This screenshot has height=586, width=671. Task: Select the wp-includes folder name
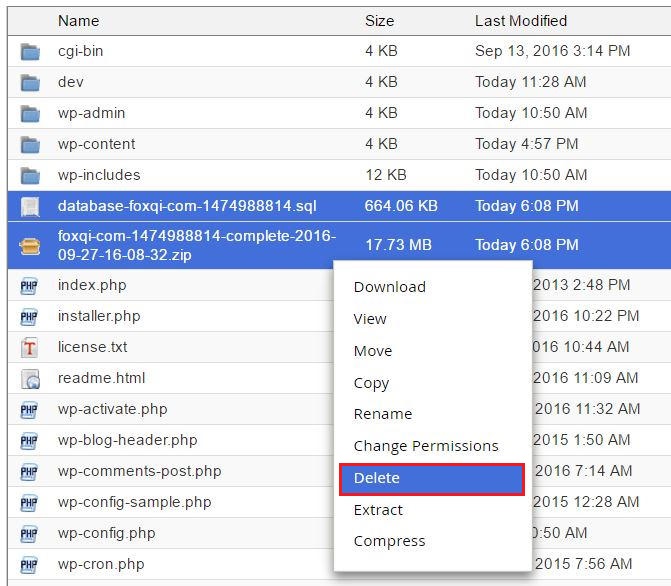(x=99, y=175)
